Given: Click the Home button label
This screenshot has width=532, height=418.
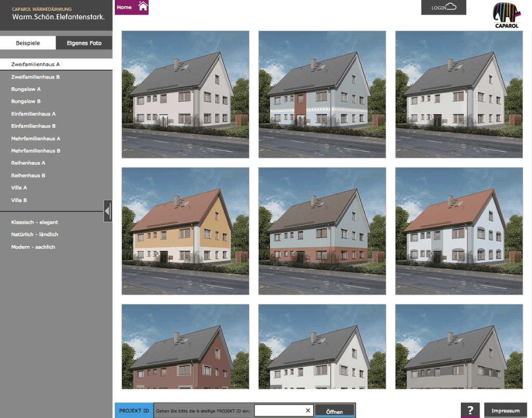Looking at the screenshot, I should click(124, 7).
